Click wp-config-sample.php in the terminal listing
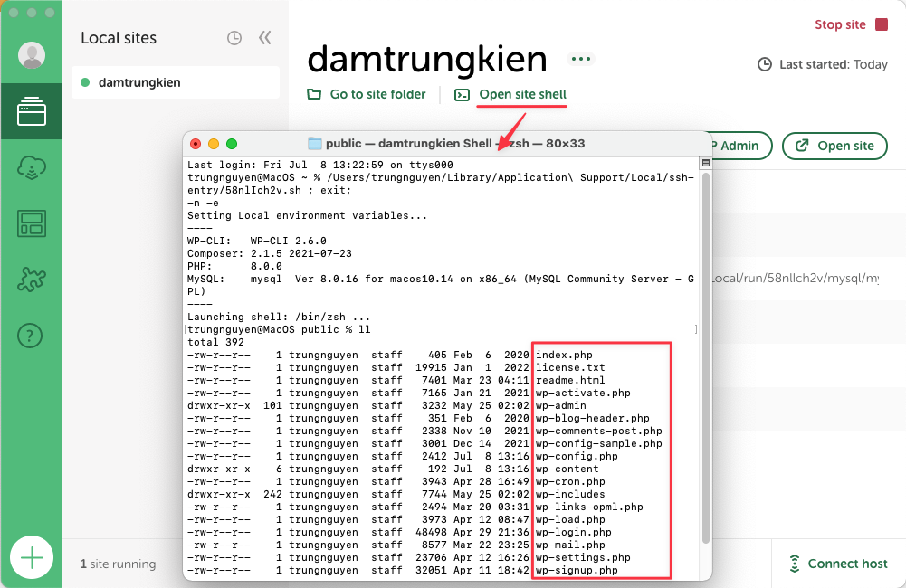This screenshot has width=906, height=588. [598, 443]
